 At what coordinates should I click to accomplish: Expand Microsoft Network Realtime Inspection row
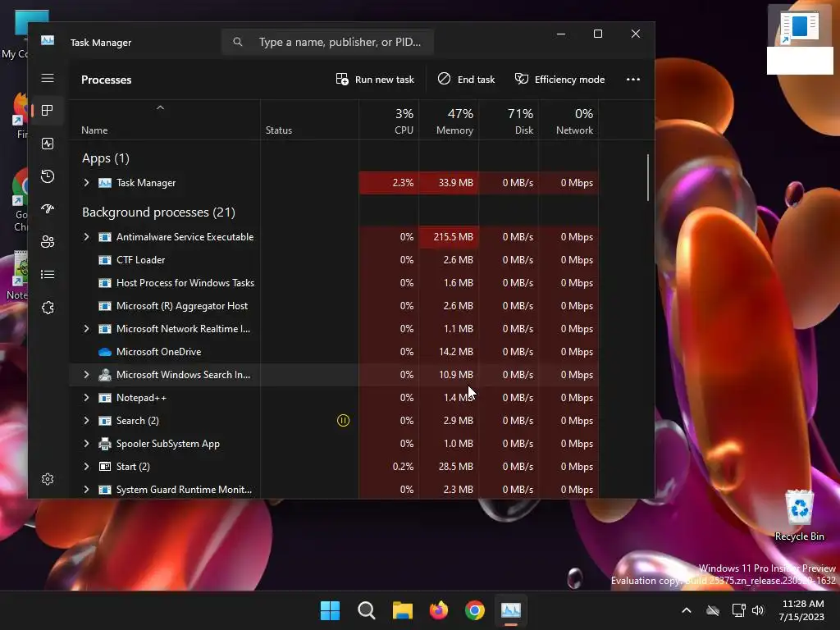[86, 329]
